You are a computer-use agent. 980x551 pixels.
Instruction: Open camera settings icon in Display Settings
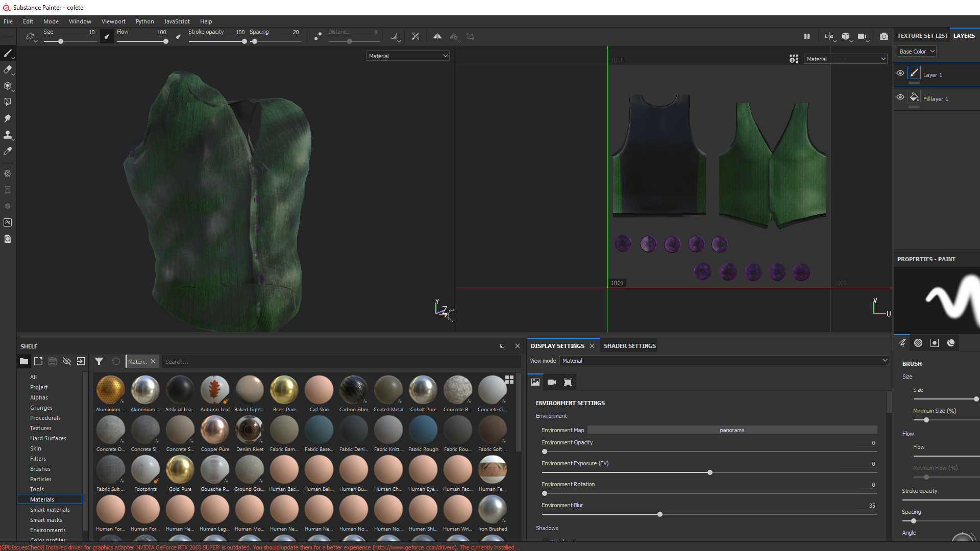pyautogui.click(x=552, y=382)
